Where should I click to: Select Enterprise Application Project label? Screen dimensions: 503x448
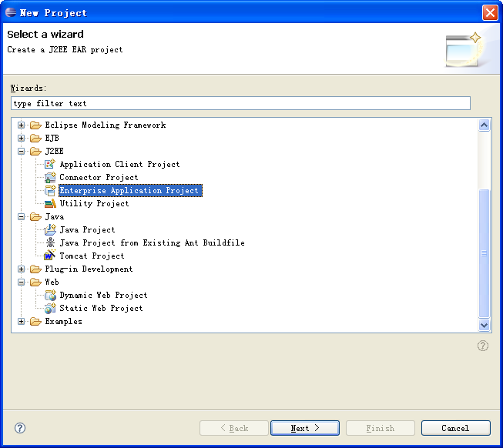pos(130,190)
